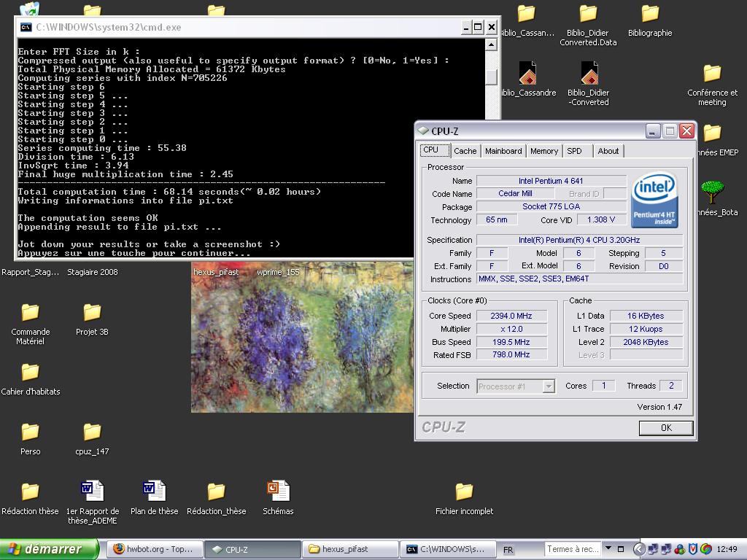Viewport: 747px width, 560px height.
Task: Select the Stagiaire 2008 desktop label
Action: [93, 272]
